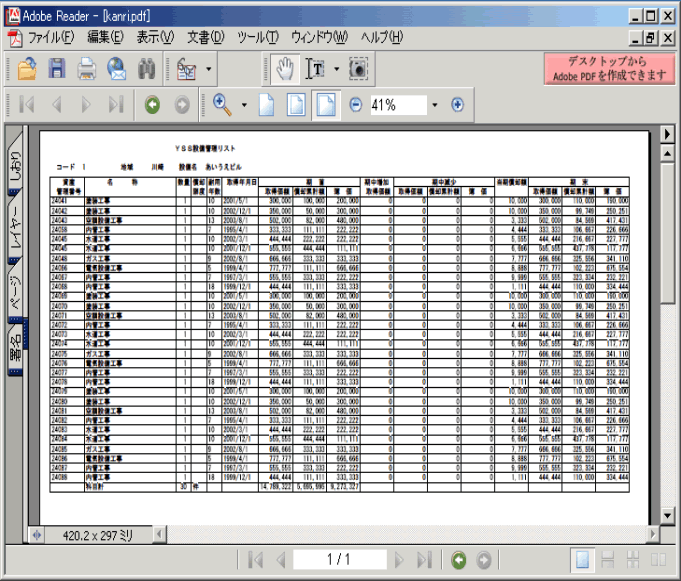Click the review and comment icon
The image size is (681, 581).
point(187,69)
